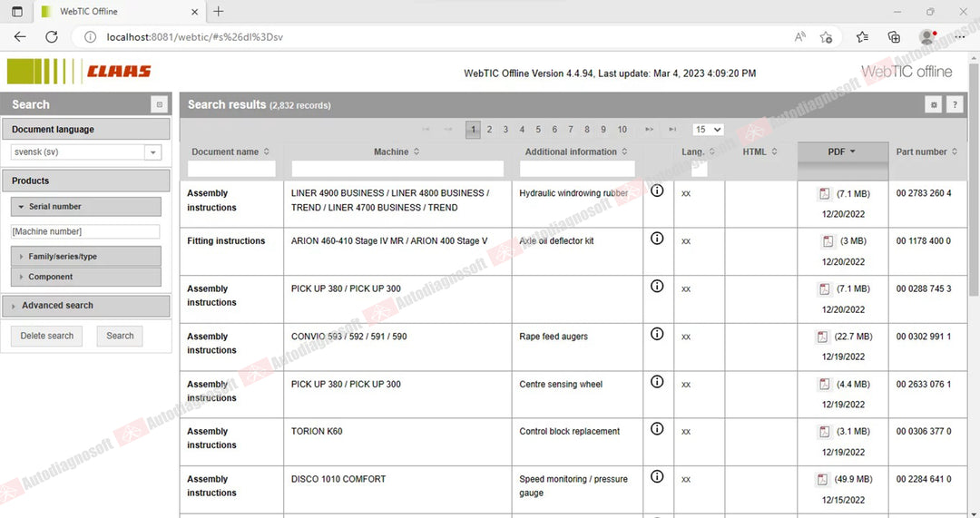
Task: Open info icon for Rape feed augers row
Action: pyautogui.click(x=657, y=334)
